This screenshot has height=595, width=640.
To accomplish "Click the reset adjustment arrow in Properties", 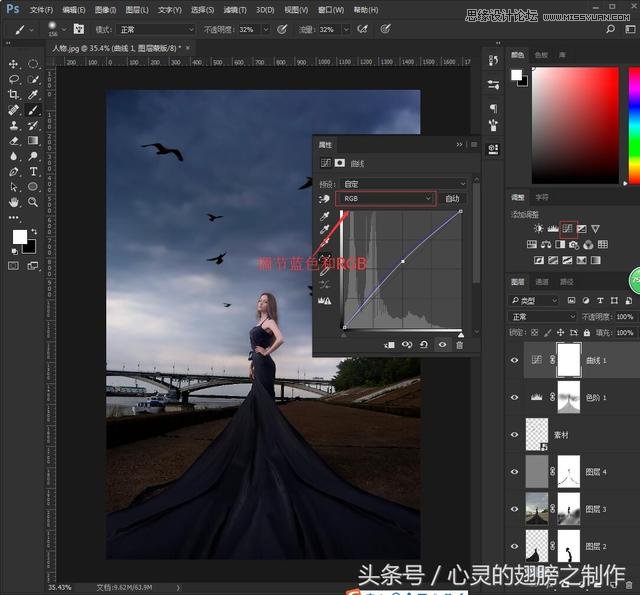I will tap(425, 345).
